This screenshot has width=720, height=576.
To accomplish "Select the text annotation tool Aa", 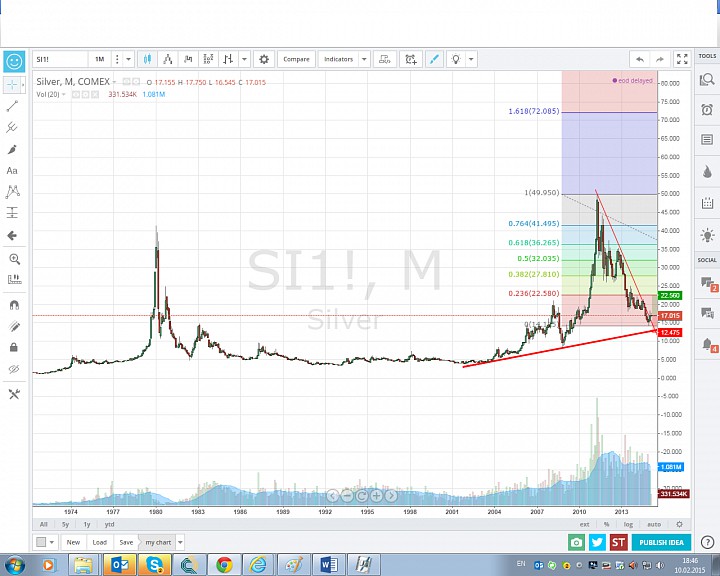I will click(x=12, y=171).
